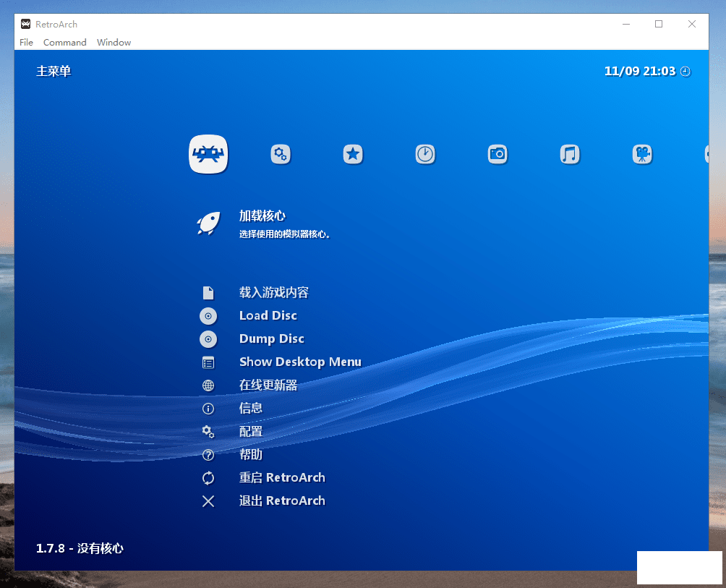726x588 pixels.
Task: Click the list icon beside Show Desktop Menu
Action: [x=208, y=362]
